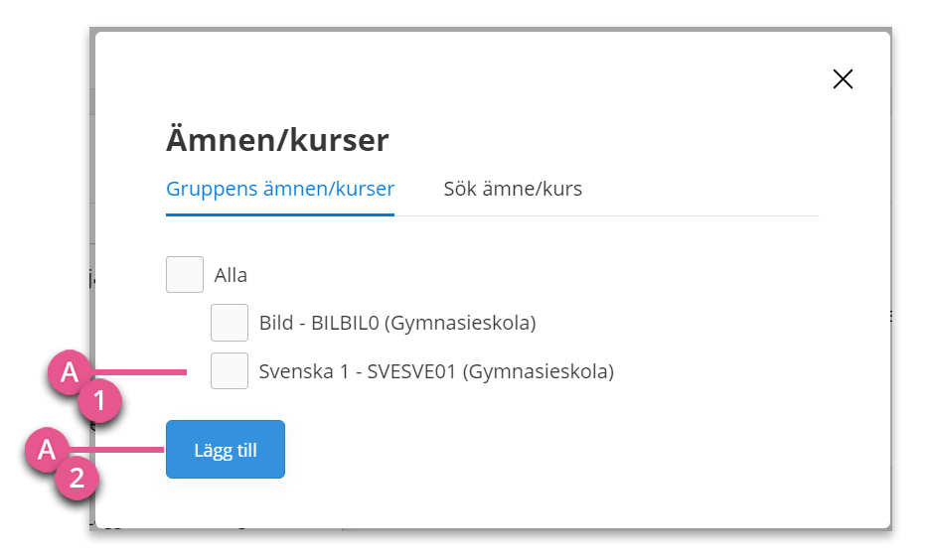Viewport: 929px width, 560px height.
Task: Click the Alla label text
Action: (x=231, y=275)
